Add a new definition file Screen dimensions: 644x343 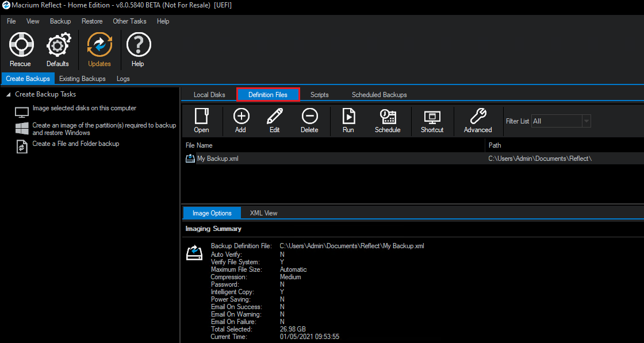pyautogui.click(x=241, y=117)
